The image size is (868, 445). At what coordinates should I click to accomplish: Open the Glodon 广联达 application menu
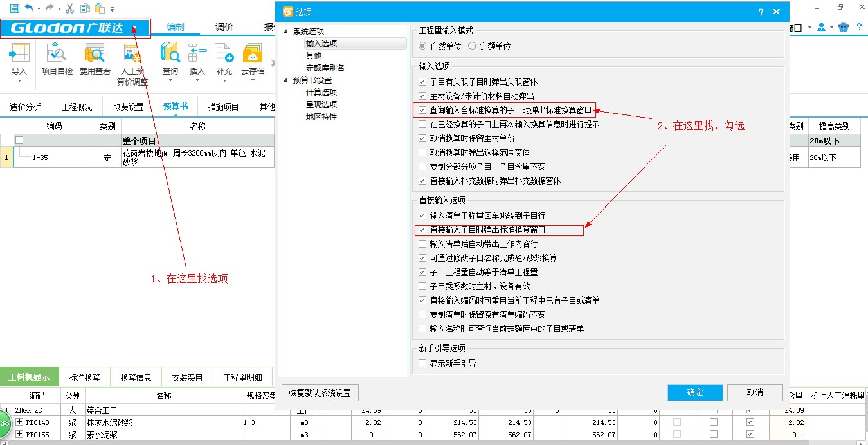coord(75,28)
